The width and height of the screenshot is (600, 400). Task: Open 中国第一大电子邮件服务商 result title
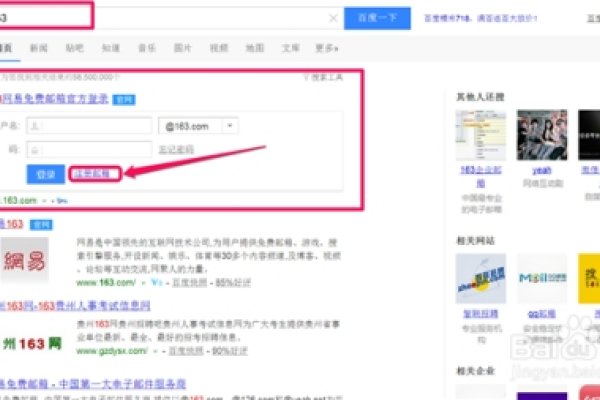(93, 383)
